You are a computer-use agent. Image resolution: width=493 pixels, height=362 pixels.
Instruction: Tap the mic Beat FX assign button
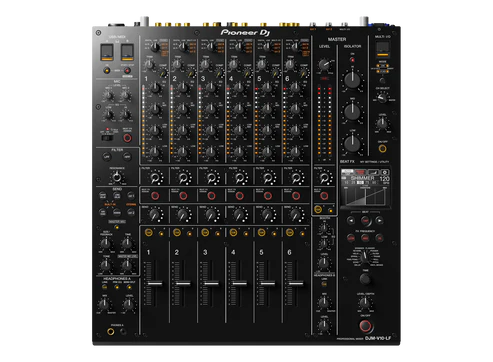point(127,138)
